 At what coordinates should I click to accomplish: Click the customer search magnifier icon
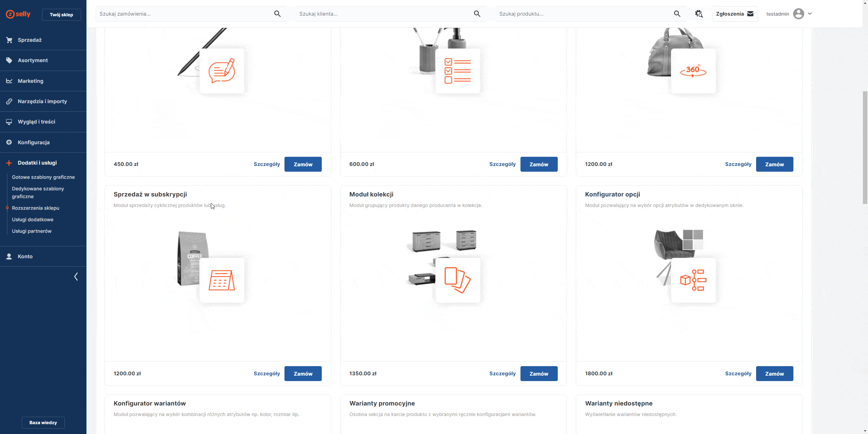click(477, 14)
